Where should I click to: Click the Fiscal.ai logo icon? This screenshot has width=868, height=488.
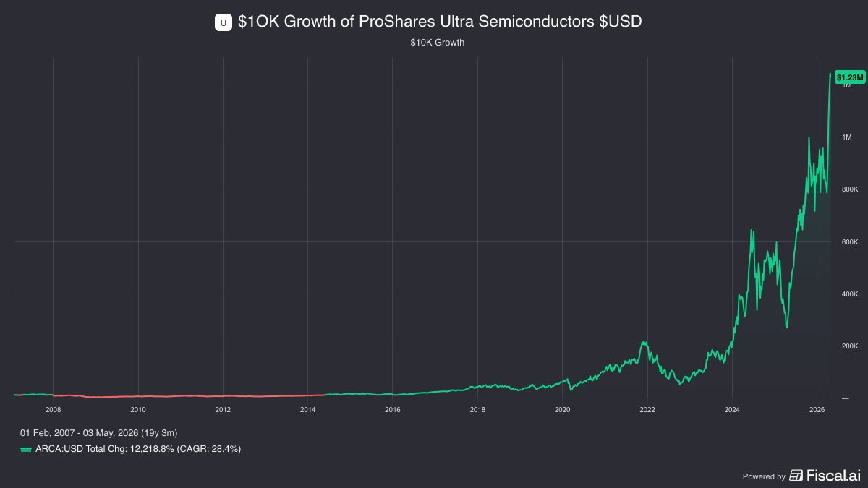coord(796,476)
